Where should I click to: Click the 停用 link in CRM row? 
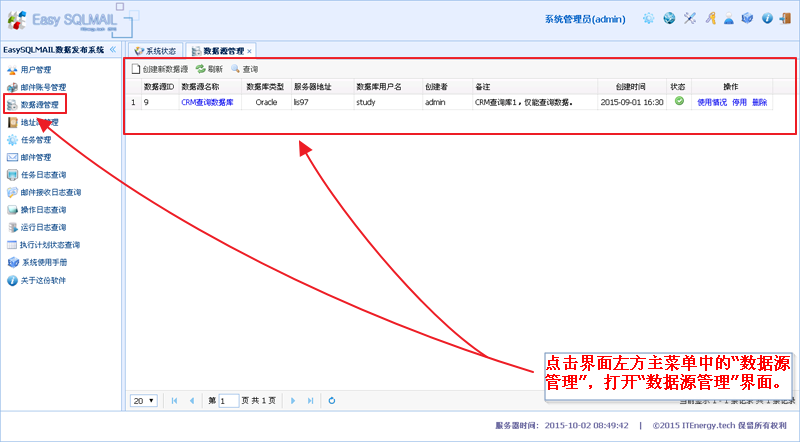(739, 102)
